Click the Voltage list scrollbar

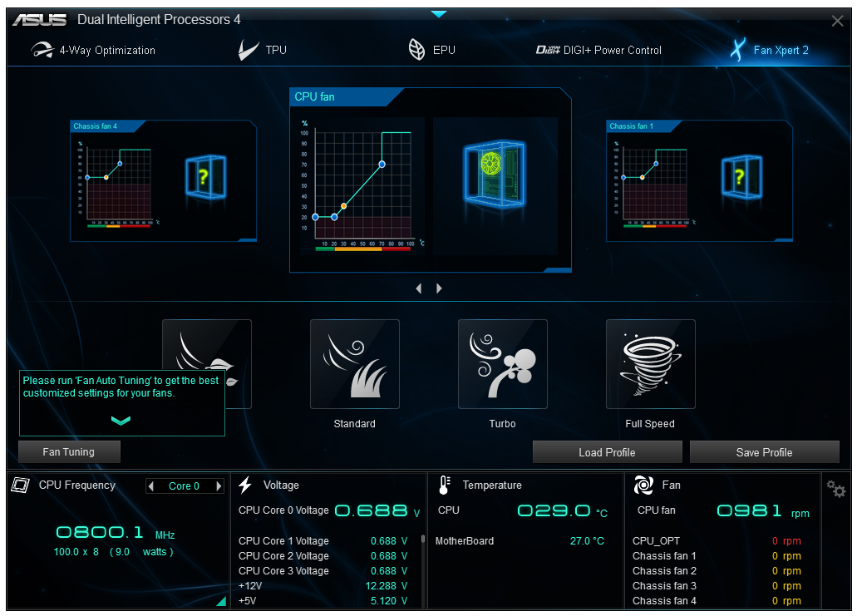422,539
